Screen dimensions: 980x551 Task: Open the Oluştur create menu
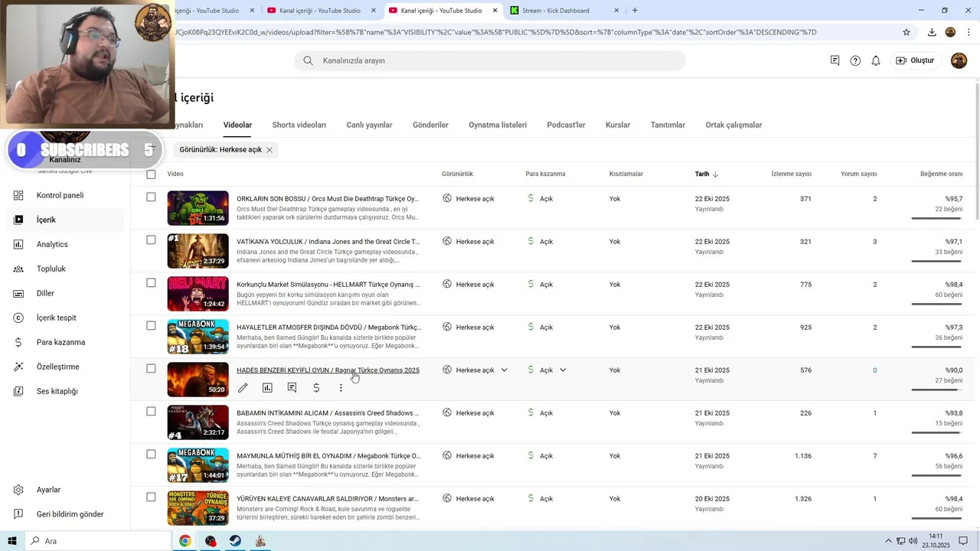click(915, 60)
